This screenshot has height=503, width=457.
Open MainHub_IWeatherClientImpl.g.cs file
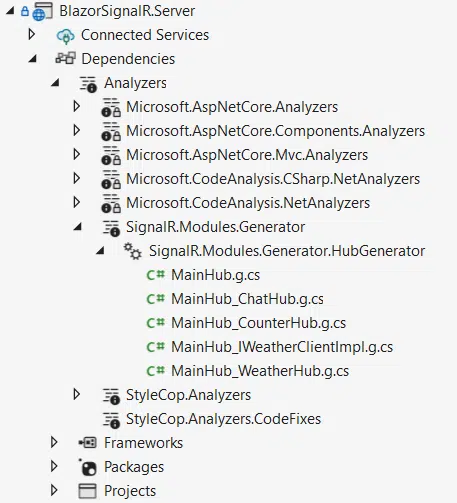tap(282, 347)
